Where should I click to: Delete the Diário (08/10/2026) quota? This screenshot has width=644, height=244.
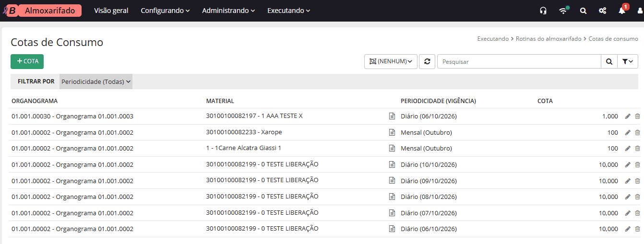637,197
